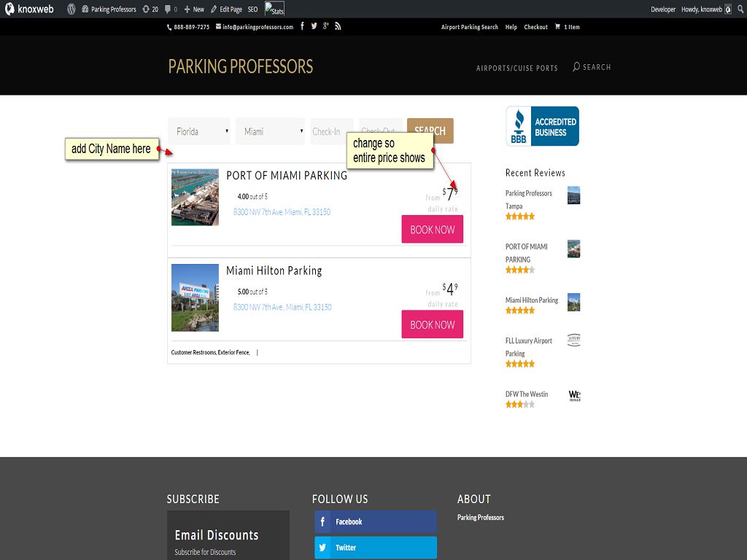
Task: Go to Airport Parking Search
Action: [469, 27]
